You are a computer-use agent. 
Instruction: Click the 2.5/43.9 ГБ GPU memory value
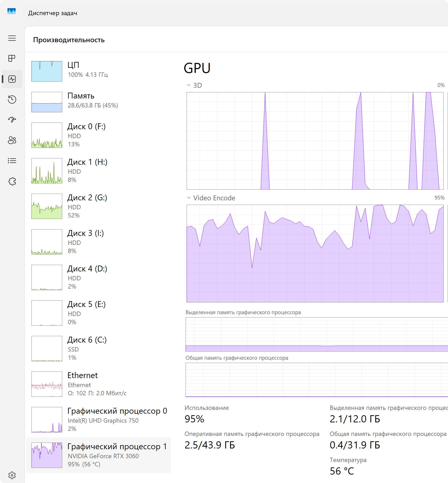[x=210, y=445]
